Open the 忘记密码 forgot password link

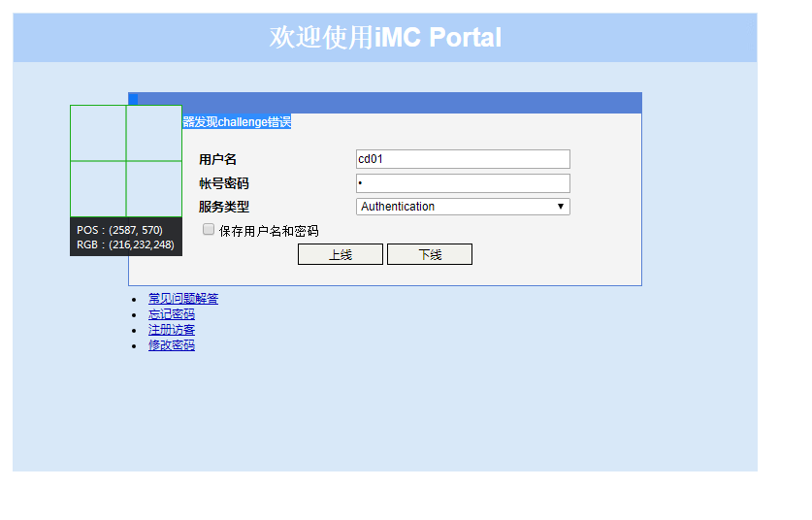172,314
